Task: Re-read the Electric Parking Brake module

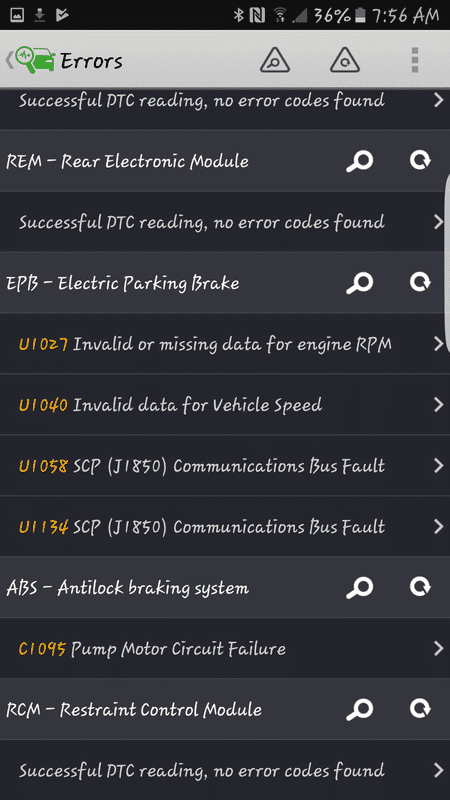Action: 420,282
